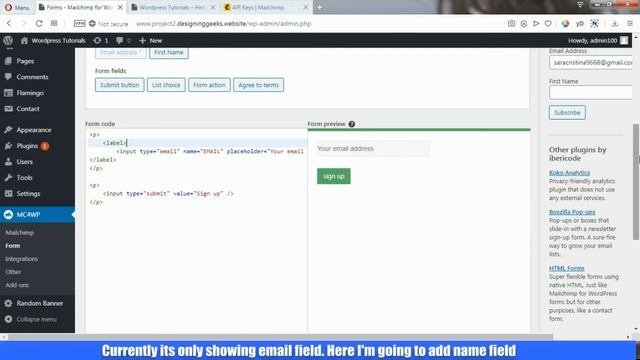Image resolution: width=640 pixels, height=360 pixels.
Task: Select MC4WP menu item
Action: (37, 214)
